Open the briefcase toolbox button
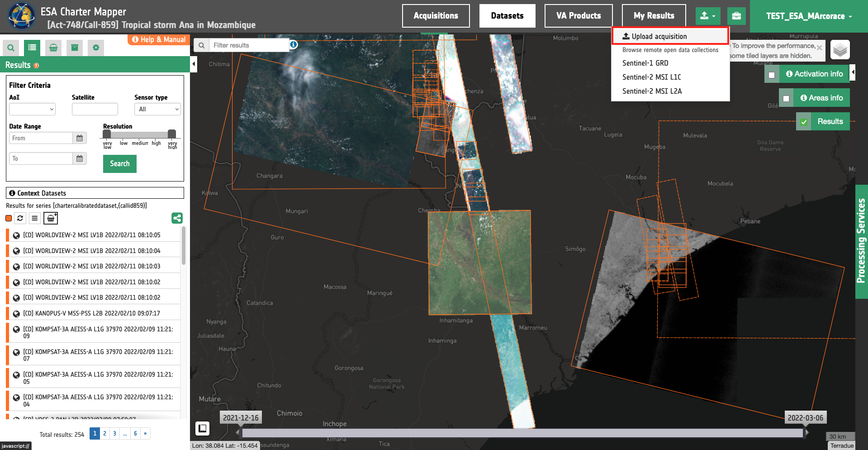Image resolution: width=868 pixels, height=450 pixels. pos(736,16)
